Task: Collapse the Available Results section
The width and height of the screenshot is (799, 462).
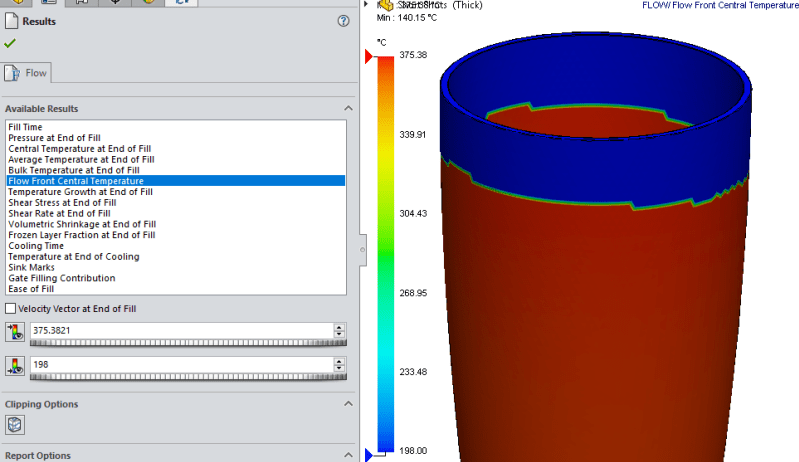Action: [x=348, y=108]
